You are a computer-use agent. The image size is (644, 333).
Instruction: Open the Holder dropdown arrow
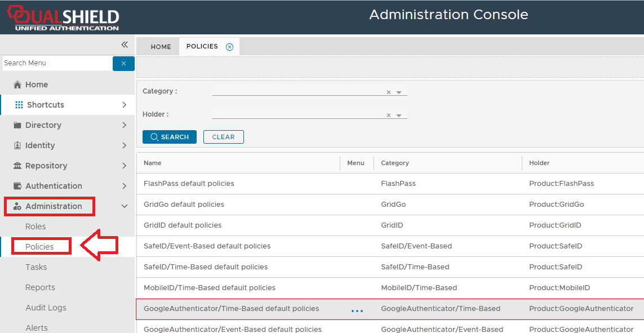399,116
